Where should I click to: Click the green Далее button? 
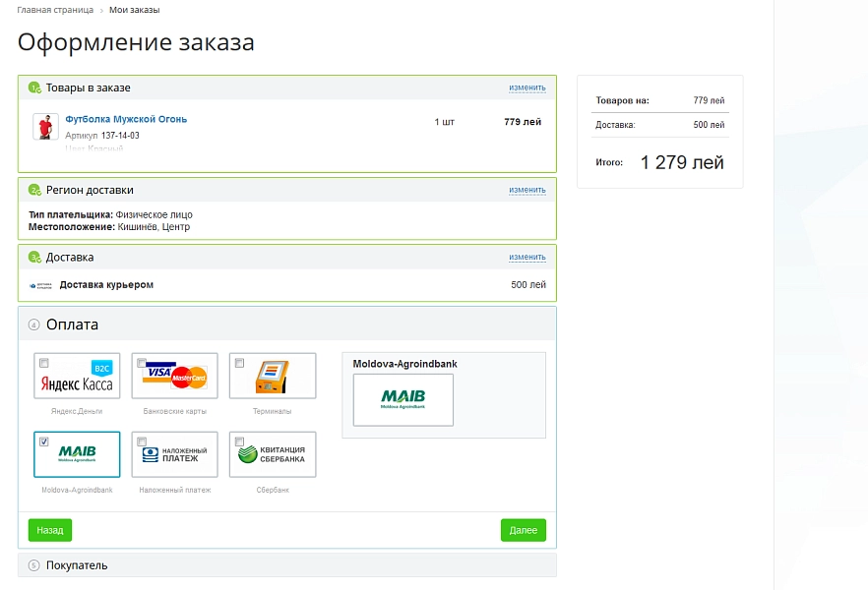524,530
